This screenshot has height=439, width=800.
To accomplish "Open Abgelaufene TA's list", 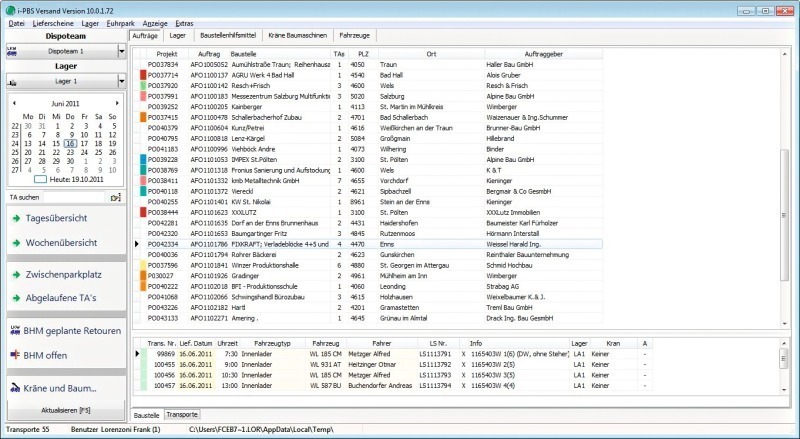I will coord(61,298).
